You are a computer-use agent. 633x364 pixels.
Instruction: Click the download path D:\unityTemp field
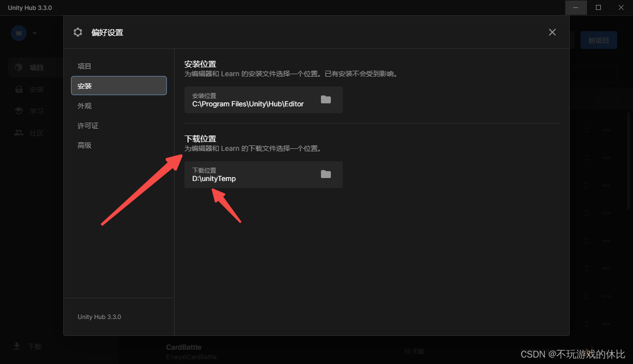click(263, 175)
